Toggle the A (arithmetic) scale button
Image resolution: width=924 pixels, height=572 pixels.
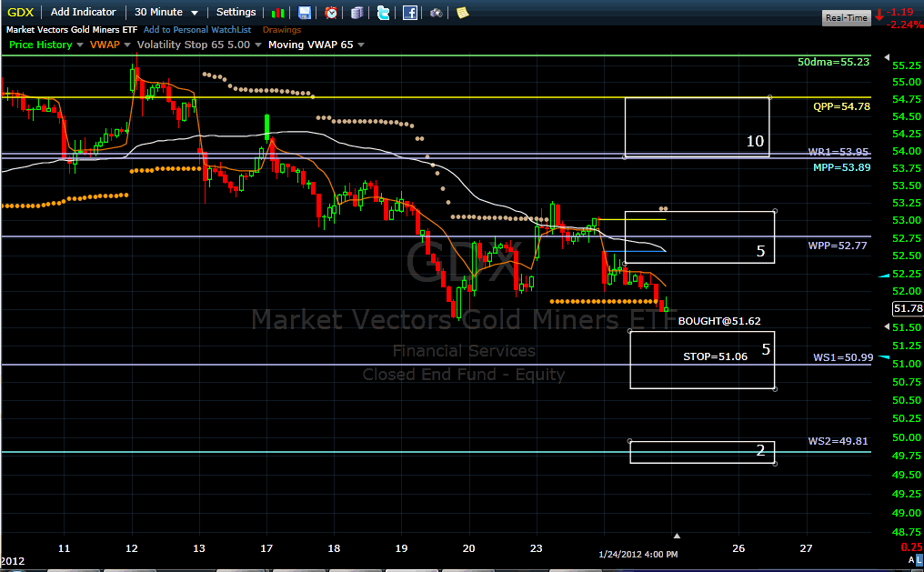tap(911, 559)
